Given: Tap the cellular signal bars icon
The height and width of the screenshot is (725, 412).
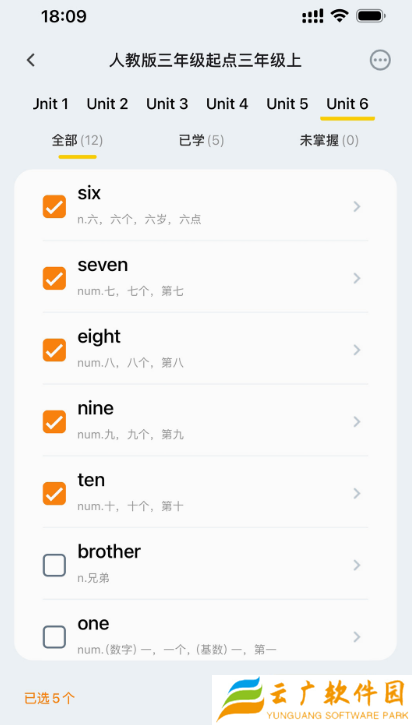Looking at the screenshot, I should click(313, 17).
